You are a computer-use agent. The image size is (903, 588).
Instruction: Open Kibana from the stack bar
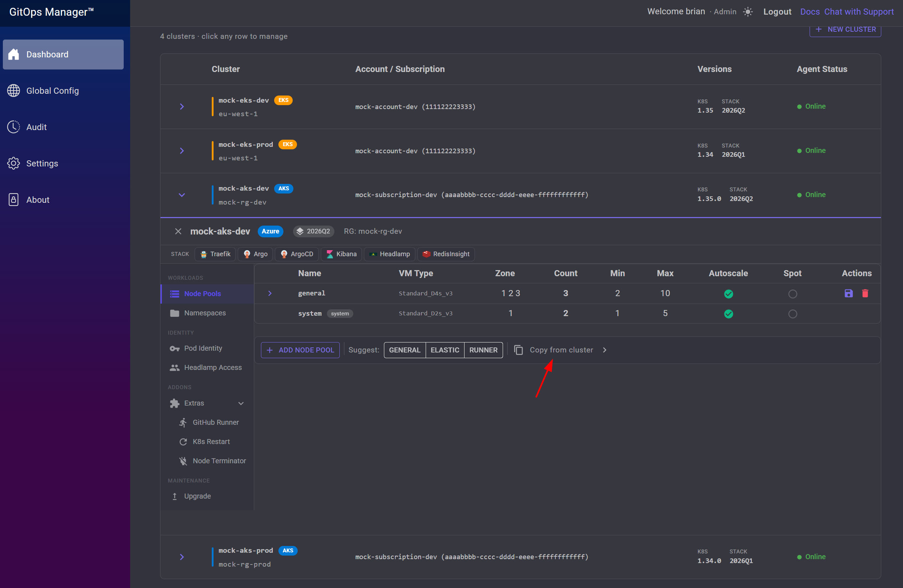point(342,254)
